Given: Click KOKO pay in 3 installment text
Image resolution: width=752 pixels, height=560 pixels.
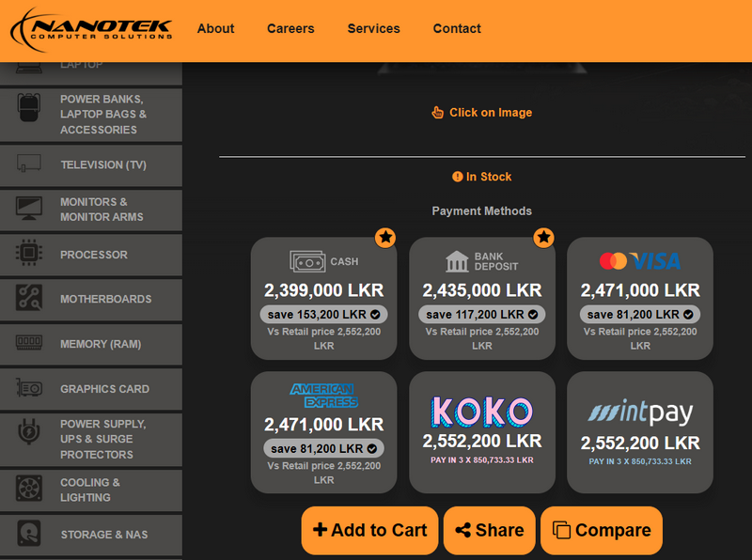Looking at the screenshot, I should click(x=482, y=460).
